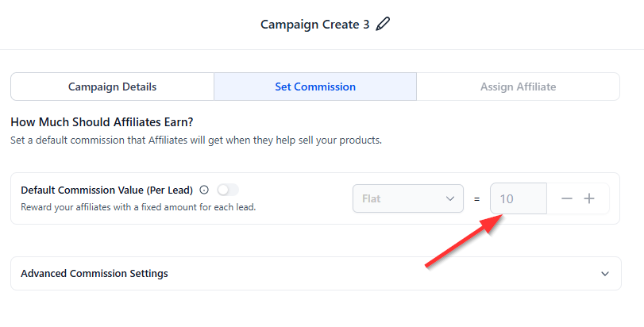Viewport: 644px width, 327px height.
Task: Switch to the Campaign Details tab
Action: (112, 87)
